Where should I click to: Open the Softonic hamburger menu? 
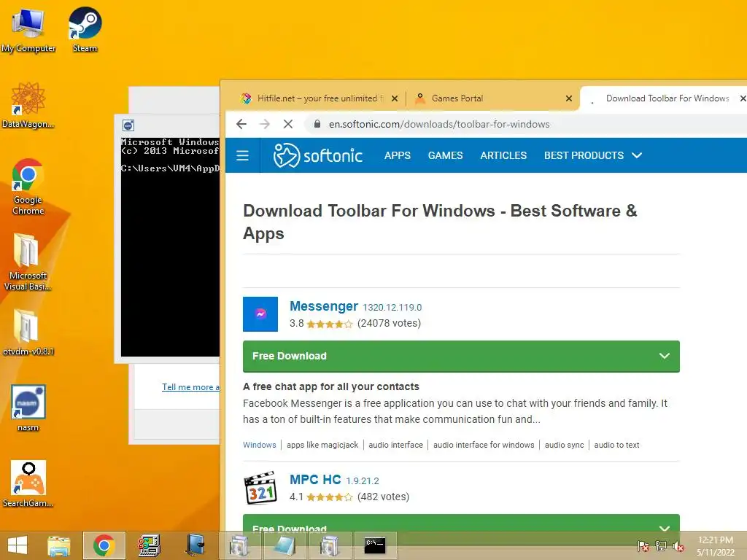(242, 156)
